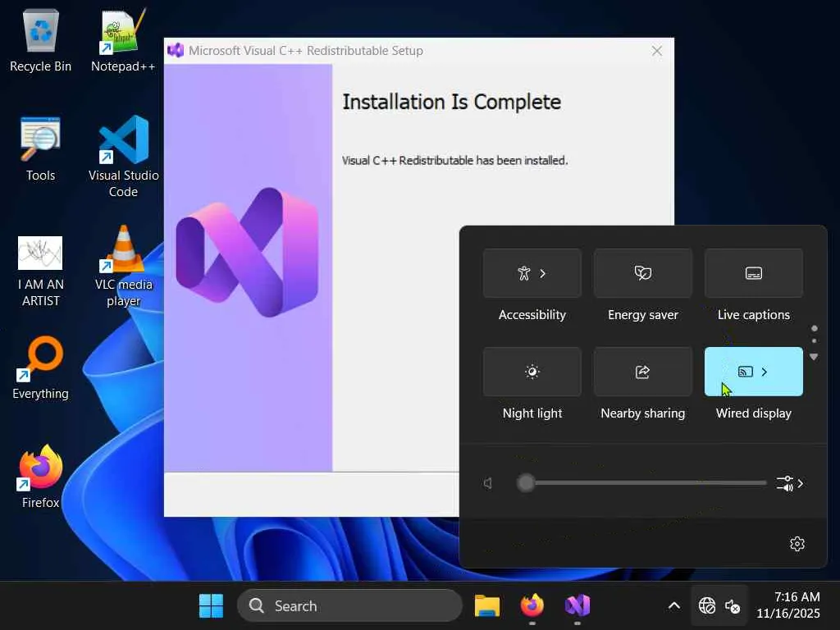
Task: Open the sound output selector icon
Action: pyautogui.click(x=790, y=483)
